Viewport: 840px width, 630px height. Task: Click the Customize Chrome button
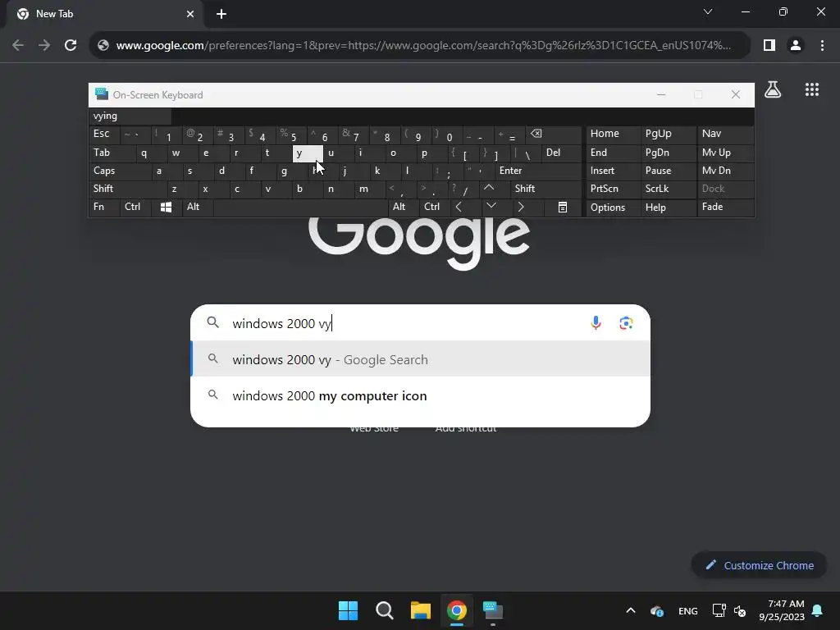(x=759, y=565)
